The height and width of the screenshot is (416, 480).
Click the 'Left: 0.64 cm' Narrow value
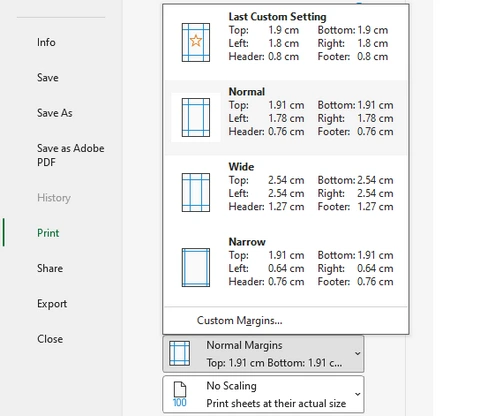tap(266, 269)
